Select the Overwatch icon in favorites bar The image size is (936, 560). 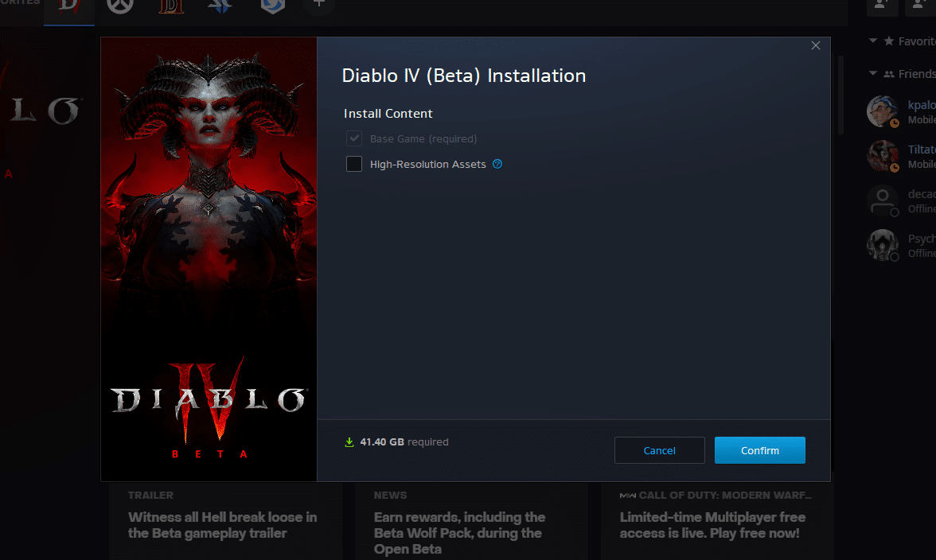coord(120,5)
